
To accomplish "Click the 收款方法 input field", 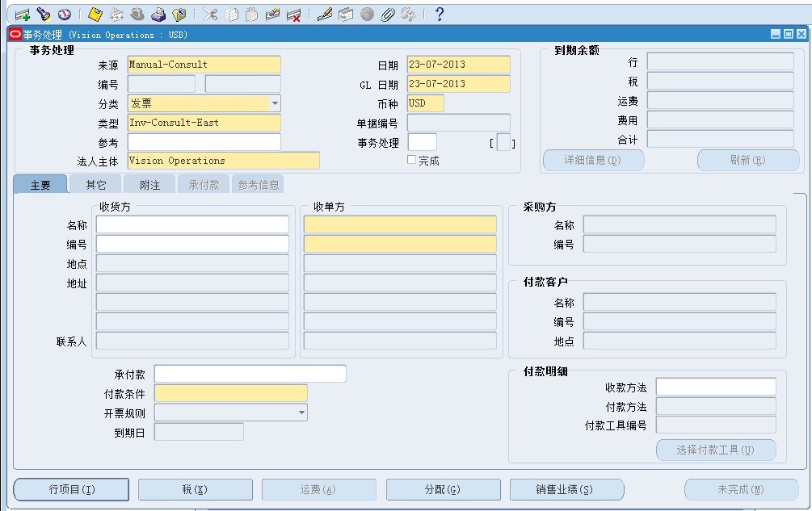I will [716, 387].
